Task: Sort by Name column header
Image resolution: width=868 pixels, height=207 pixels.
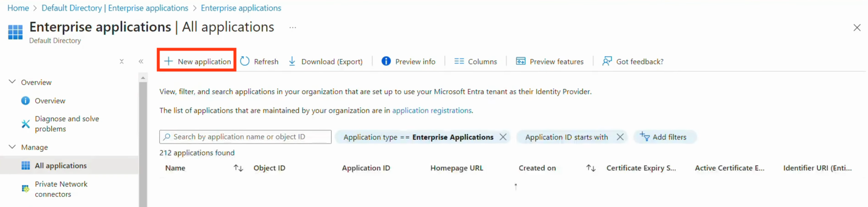Action: (x=175, y=168)
